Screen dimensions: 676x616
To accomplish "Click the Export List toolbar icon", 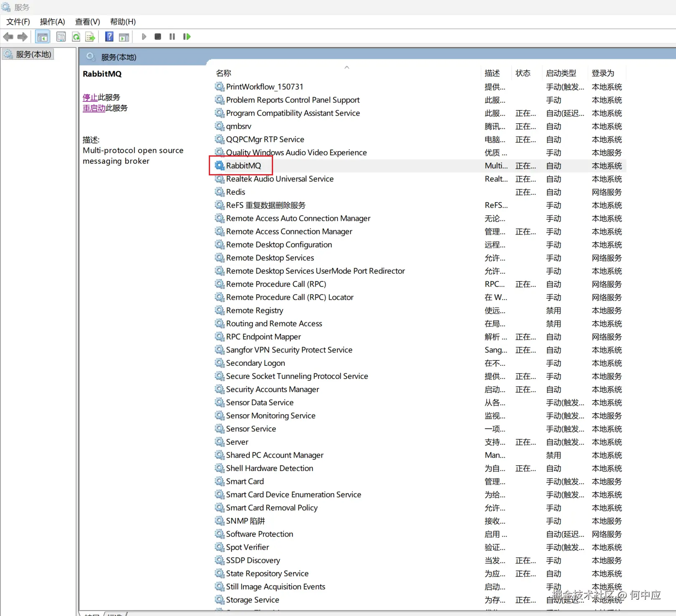I will (x=90, y=37).
